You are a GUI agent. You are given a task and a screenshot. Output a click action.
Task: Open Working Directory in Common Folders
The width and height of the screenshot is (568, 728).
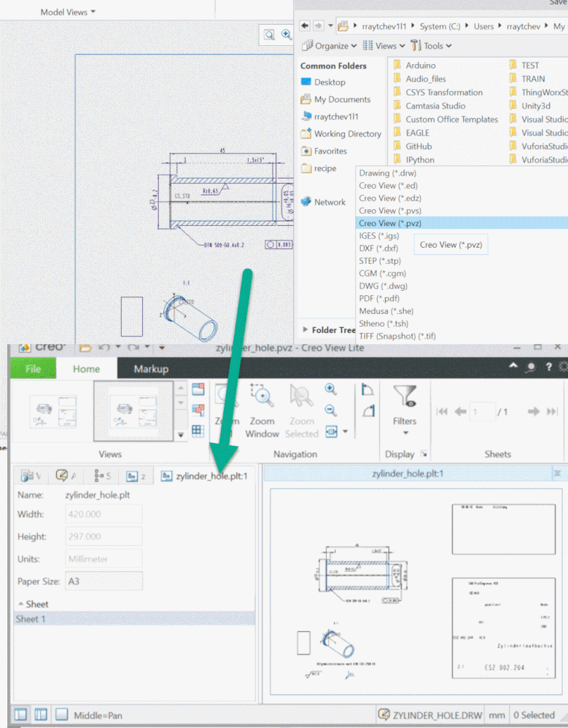tap(341, 133)
